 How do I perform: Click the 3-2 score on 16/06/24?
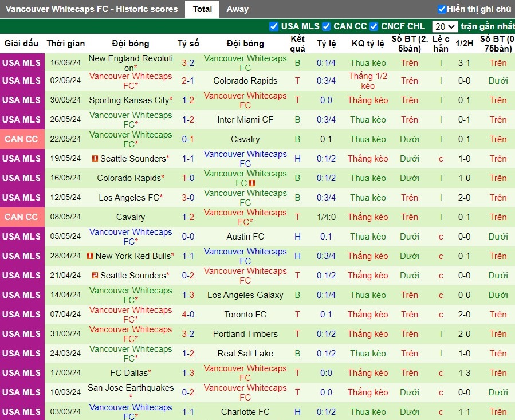(188, 63)
